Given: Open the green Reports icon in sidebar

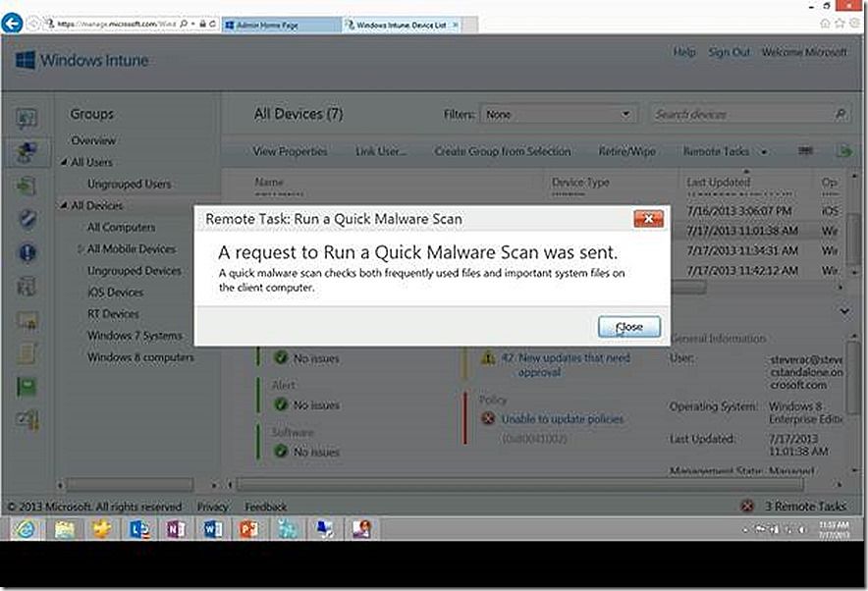Looking at the screenshot, I should [x=27, y=386].
